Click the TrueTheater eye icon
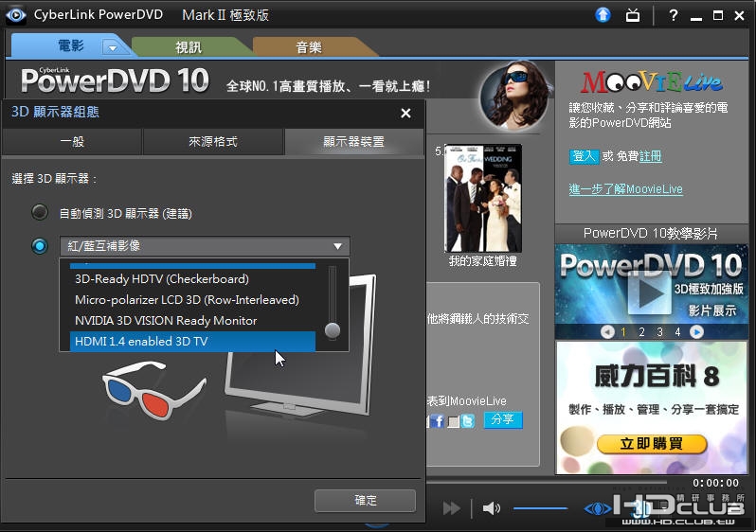The height and width of the screenshot is (532, 756). pyautogui.click(x=597, y=508)
